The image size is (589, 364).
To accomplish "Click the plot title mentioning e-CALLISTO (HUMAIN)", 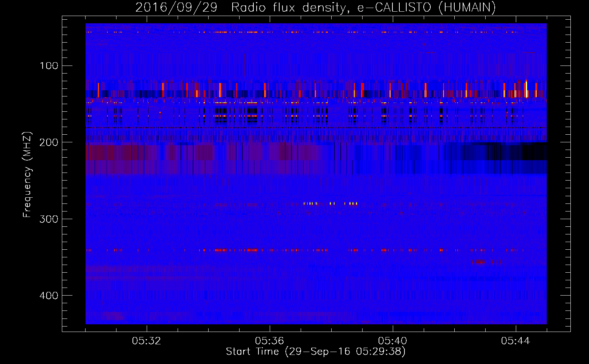I will 316,7.
